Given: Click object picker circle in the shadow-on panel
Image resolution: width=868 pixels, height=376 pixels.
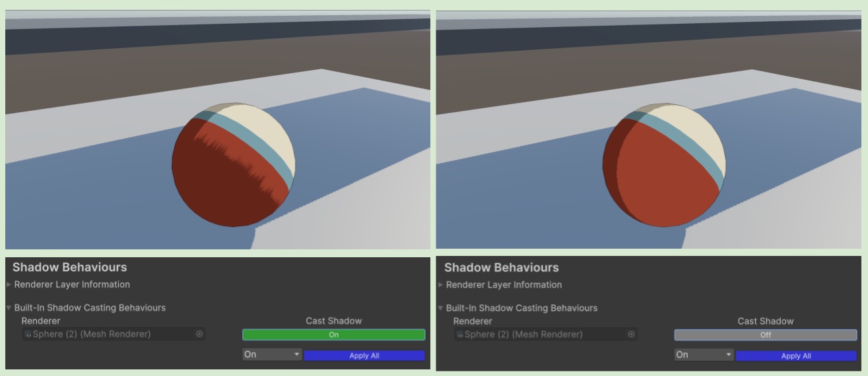Looking at the screenshot, I should pyautogui.click(x=199, y=334).
